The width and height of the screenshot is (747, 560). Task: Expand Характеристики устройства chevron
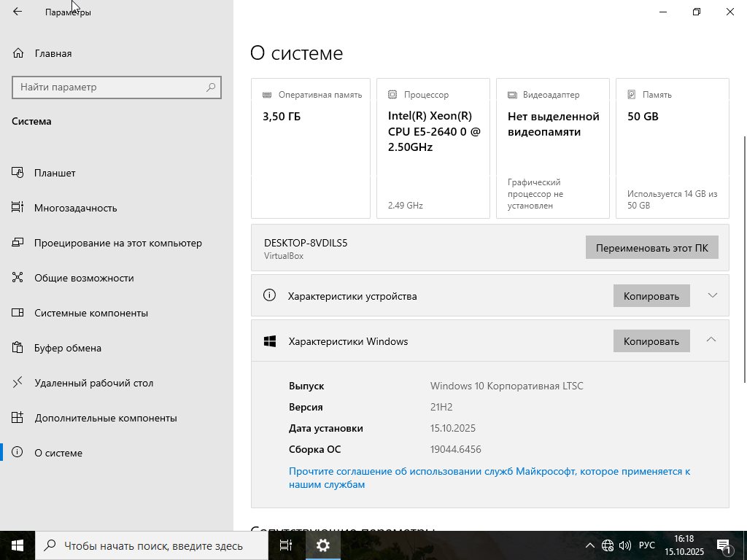point(713,295)
